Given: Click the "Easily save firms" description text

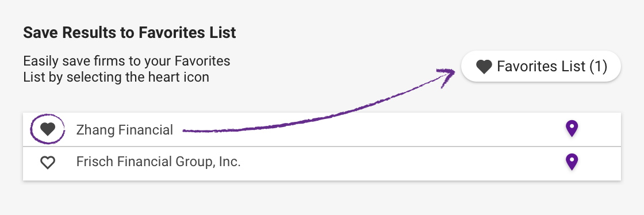Looking at the screenshot, I should pos(126,69).
